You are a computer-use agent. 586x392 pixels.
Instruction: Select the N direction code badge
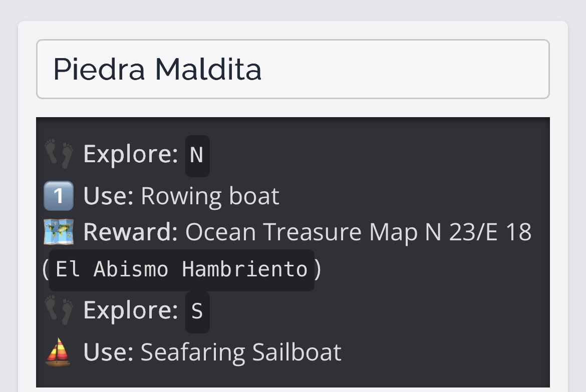(197, 156)
